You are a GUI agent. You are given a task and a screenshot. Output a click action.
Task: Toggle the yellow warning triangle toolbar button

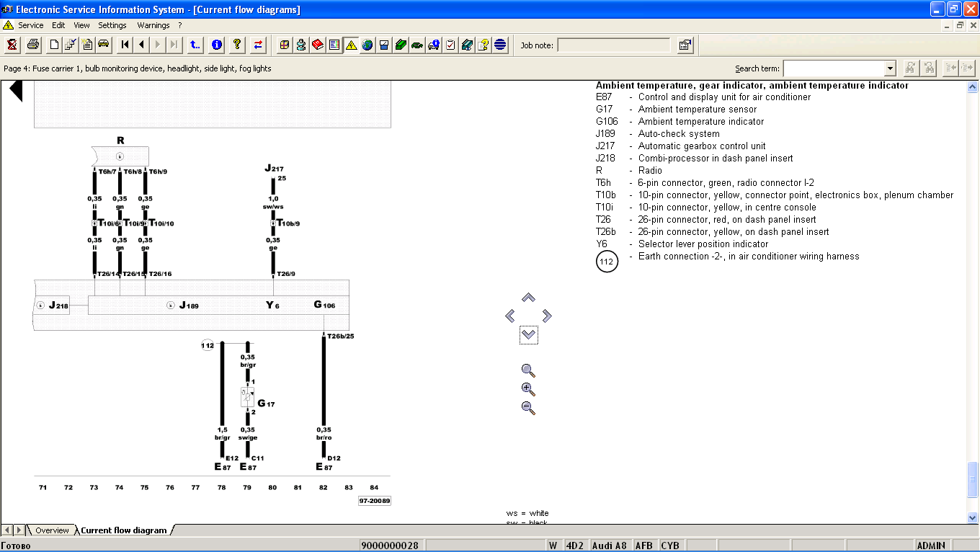(x=351, y=45)
